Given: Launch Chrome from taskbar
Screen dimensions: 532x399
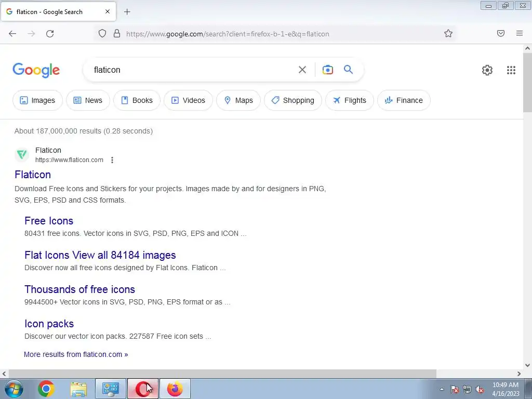Looking at the screenshot, I should (x=46, y=389).
